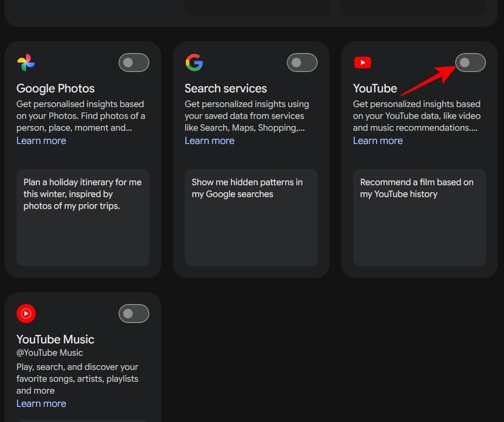Viewport: 504px width, 422px height.
Task: Click the Google Photos description text
Action: 81,116
